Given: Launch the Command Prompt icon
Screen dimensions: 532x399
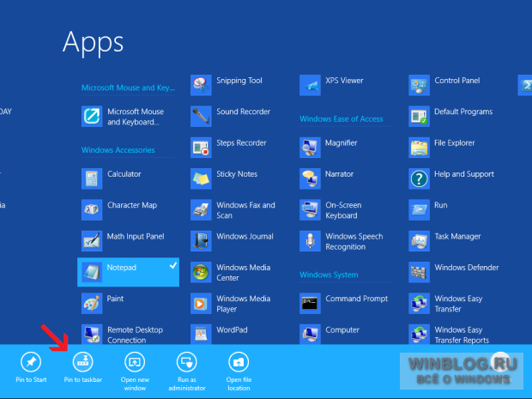Looking at the screenshot, I should 310,303.
